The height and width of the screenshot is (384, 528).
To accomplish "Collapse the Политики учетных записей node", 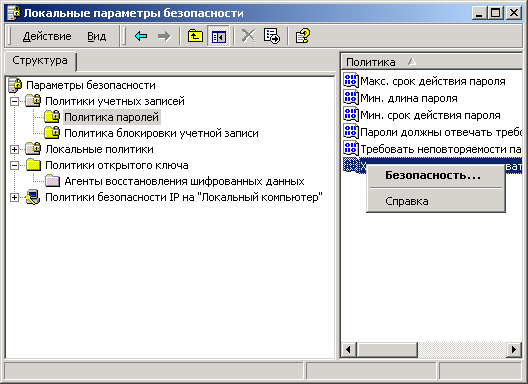I will coord(14,101).
